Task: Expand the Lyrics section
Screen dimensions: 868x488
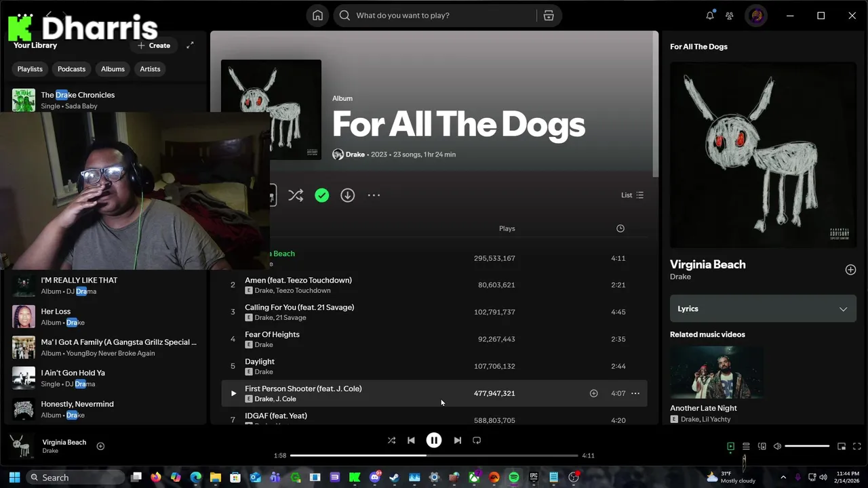Action: [763, 308]
